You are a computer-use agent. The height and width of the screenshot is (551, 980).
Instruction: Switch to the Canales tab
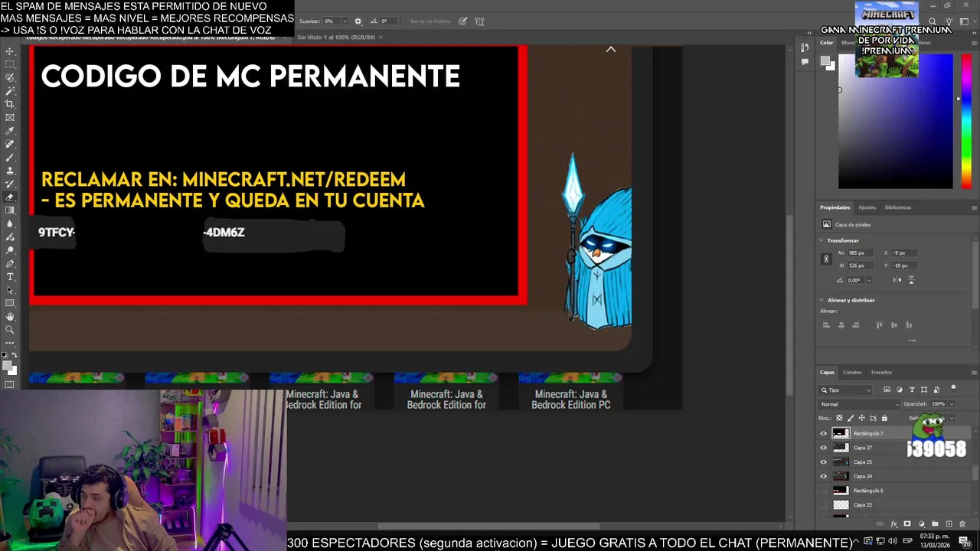tap(852, 373)
